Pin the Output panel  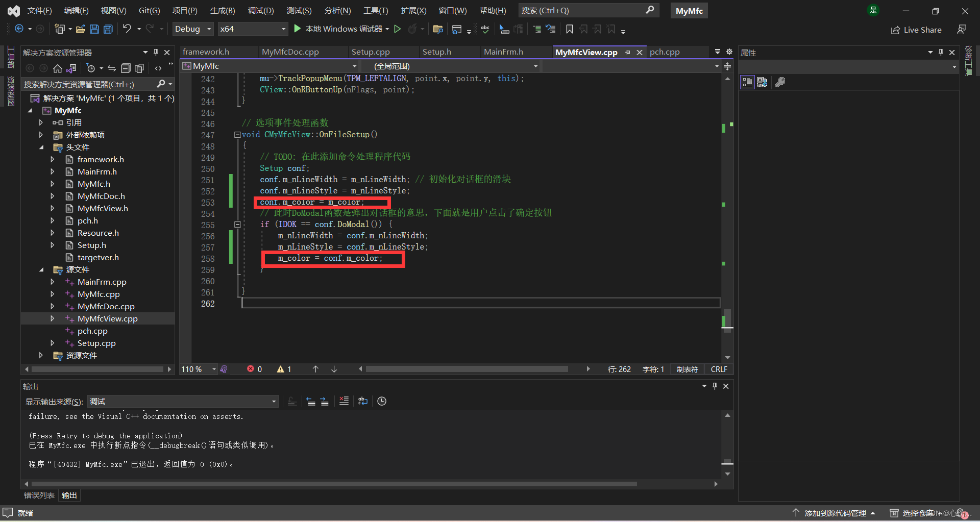tap(715, 386)
